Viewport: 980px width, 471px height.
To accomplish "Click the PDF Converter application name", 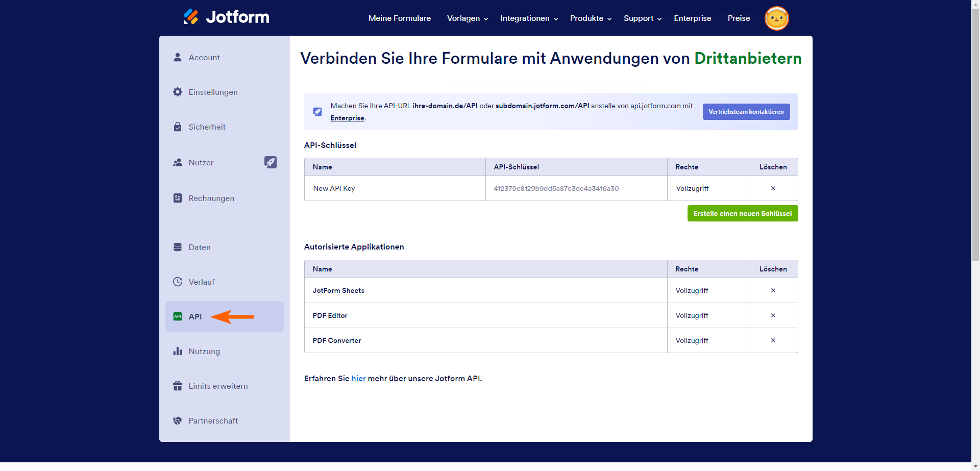I will [337, 340].
